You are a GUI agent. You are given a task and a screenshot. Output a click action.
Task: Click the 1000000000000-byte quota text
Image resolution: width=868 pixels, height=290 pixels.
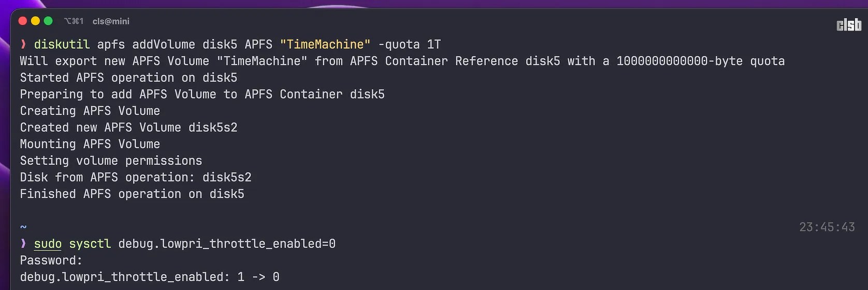700,61
